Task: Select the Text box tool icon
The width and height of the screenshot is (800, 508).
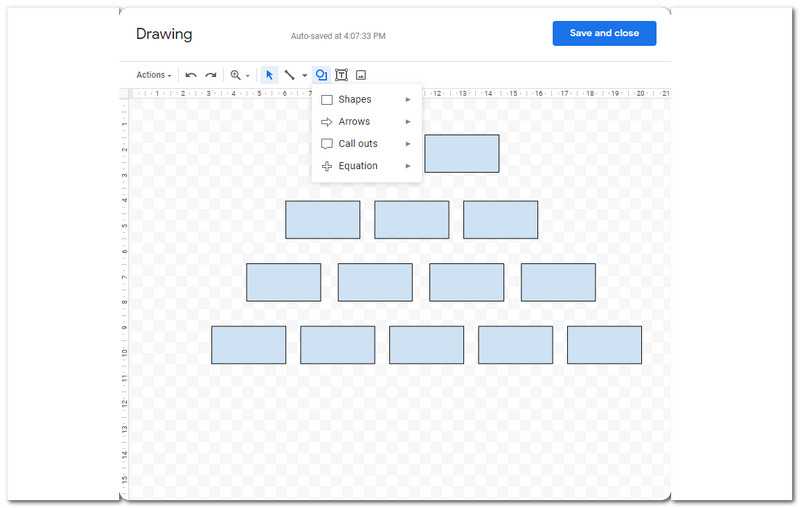Action: (341, 75)
